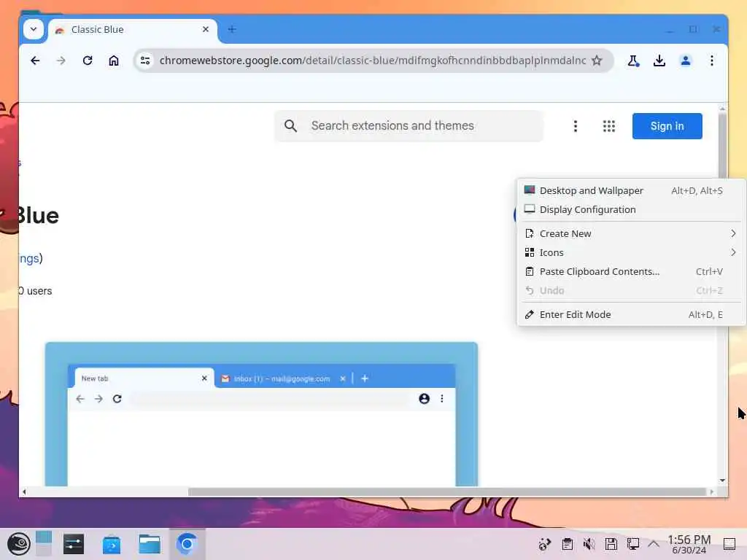The image size is (747, 560).
Task: Choose Enter Edit Mode
Action: (631, 314)
